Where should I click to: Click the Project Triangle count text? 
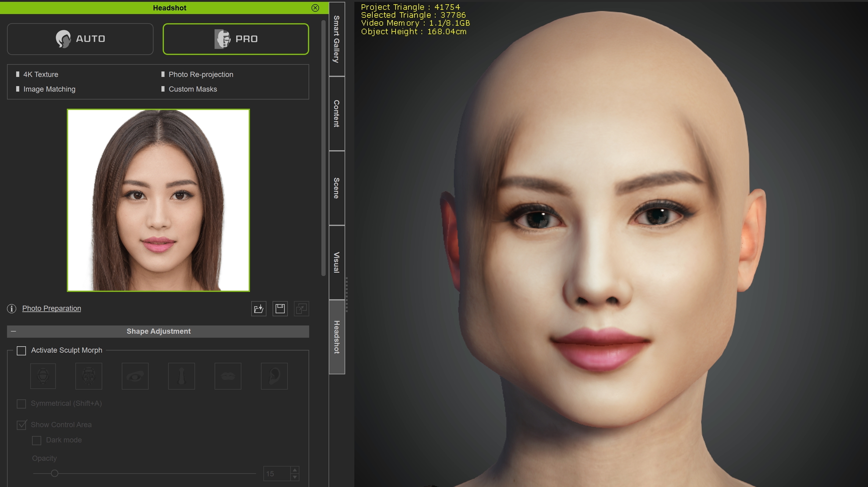click(x=410, y=7)
